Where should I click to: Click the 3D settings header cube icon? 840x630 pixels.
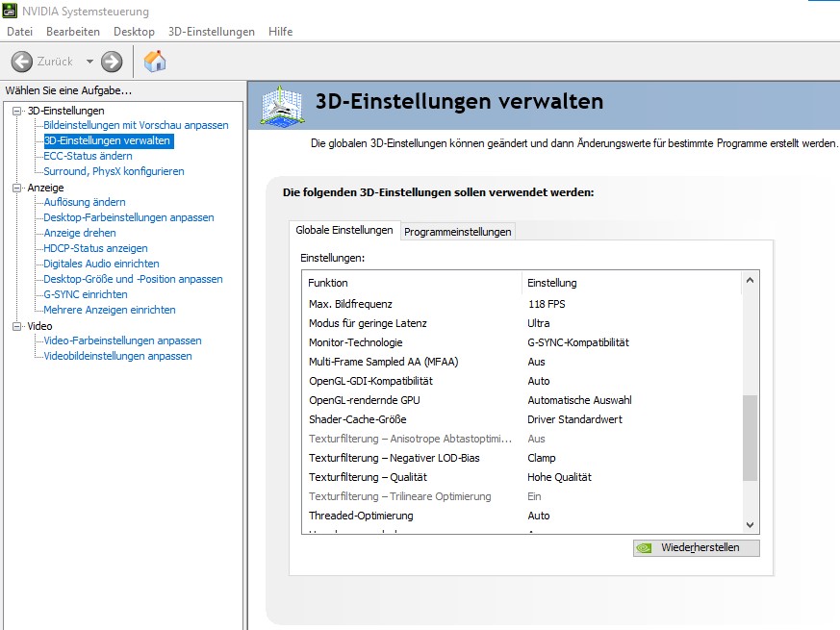[282, 106]
